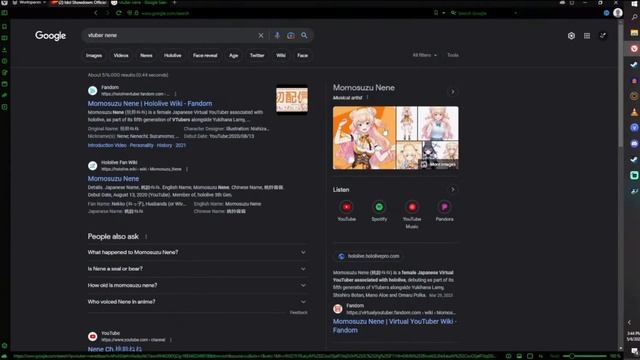Screen dimensions: 640x360
Task: Open the Vivaldi profile avatar in toolbar
Action: point(618,13)
